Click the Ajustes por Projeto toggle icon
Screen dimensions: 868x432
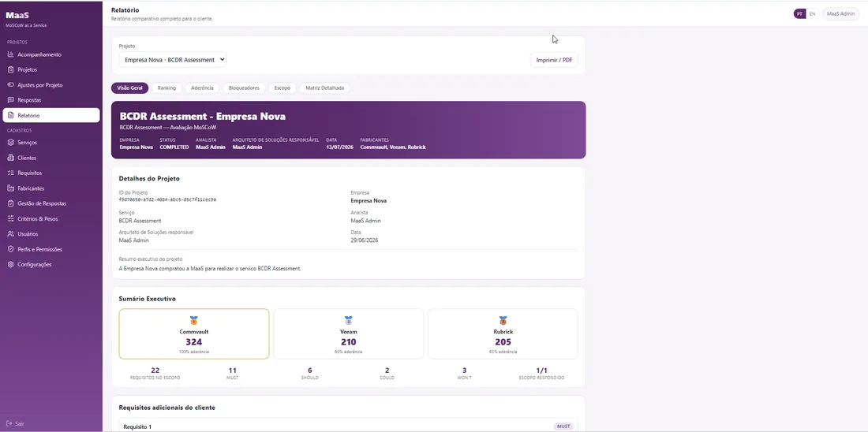pos(10,85)
